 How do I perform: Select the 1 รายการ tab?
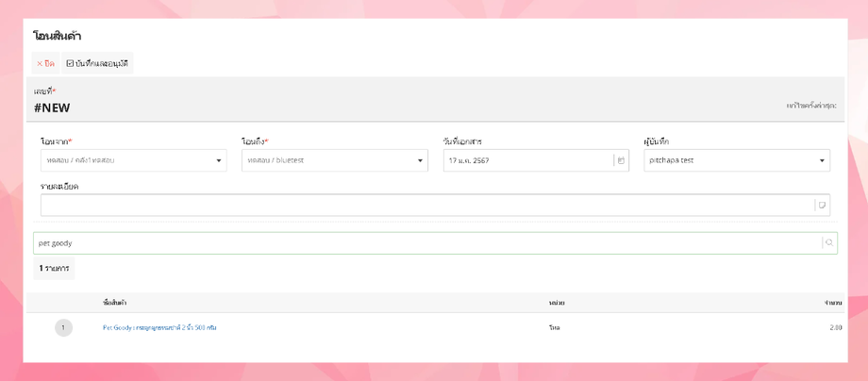(x=54, y=268)
